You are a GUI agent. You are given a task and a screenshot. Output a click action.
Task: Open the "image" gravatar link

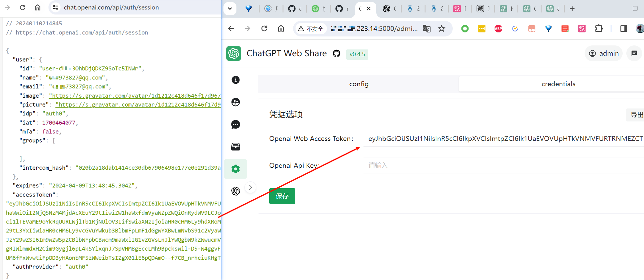click(x=135, y=96)
